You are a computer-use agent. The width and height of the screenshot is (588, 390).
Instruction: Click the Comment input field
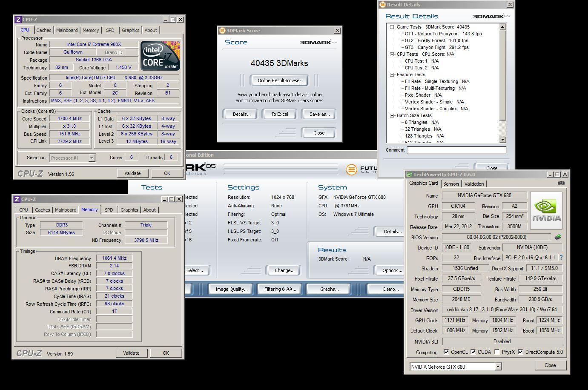[457, 150]
